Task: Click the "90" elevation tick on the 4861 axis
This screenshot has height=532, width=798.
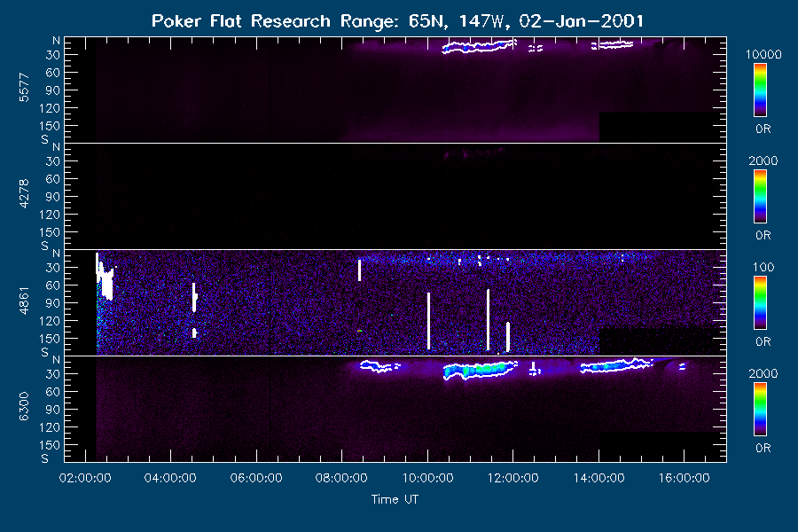Action: coord(53,303)
